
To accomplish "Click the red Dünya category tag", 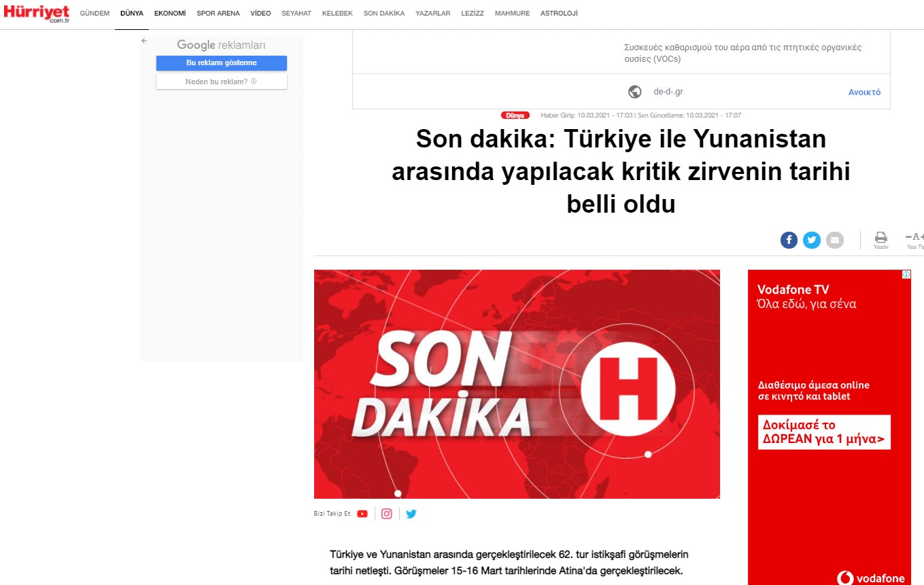I will [x=515, y=116].
